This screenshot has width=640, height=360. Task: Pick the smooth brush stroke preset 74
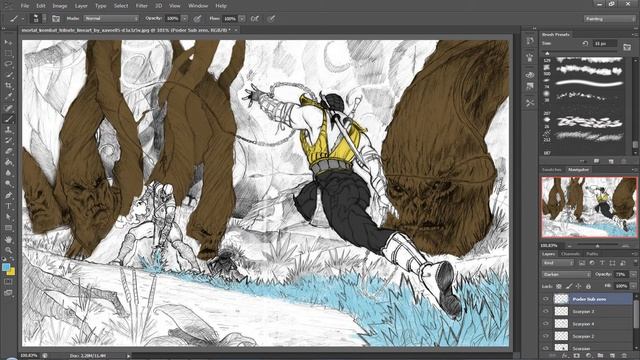click(x=589, y=83)
